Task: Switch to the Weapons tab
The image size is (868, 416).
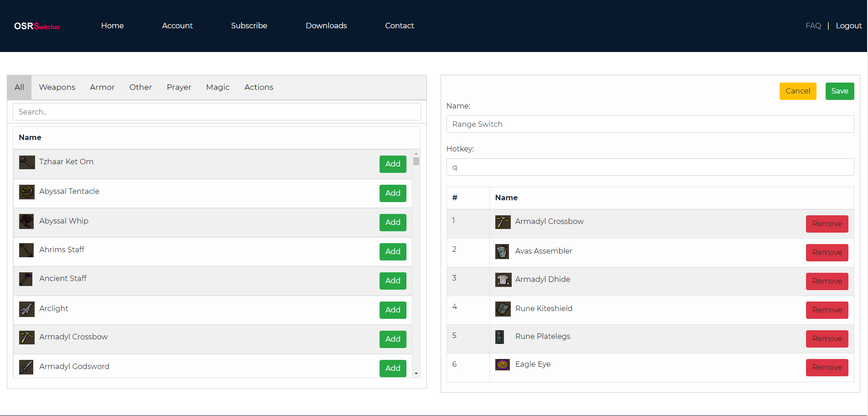Action: click(57, 87)
